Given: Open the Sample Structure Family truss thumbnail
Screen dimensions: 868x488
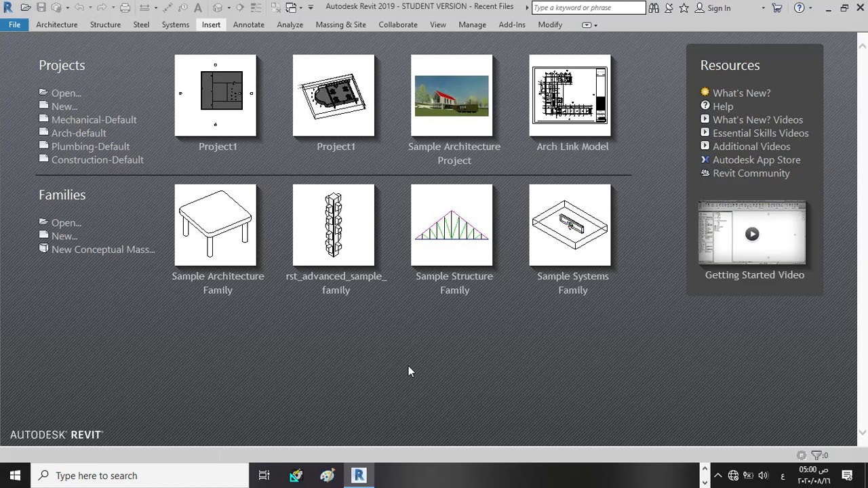Looking at the screenshot, I should (x=452, y=225).
